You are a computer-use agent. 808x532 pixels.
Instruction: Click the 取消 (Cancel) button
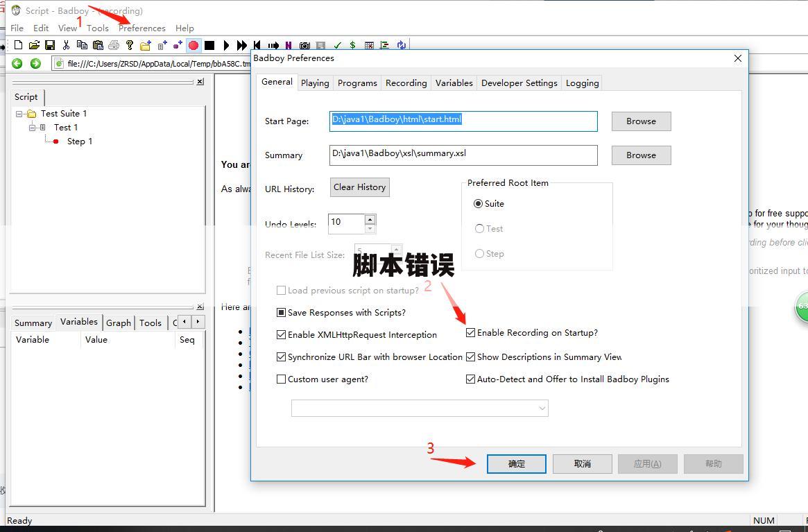tap(583, 464)
